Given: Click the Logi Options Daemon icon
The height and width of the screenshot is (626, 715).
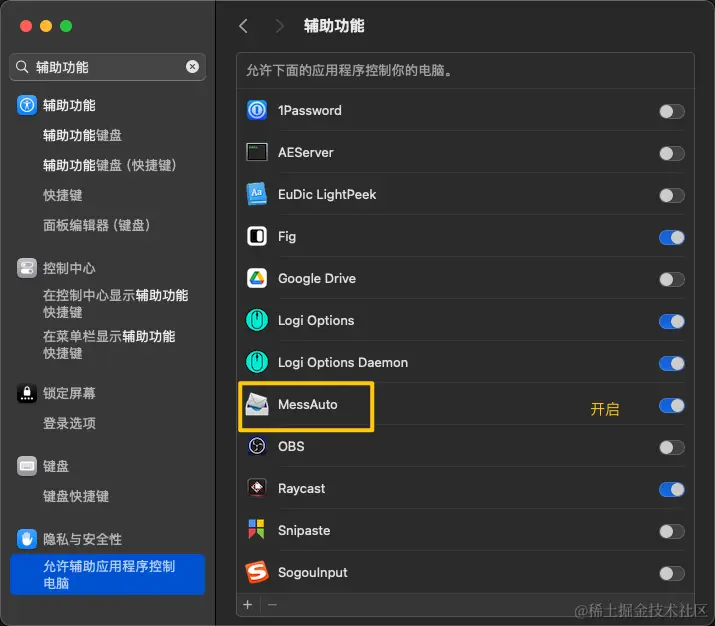Looking at the screenshot, I should (257, 362).
